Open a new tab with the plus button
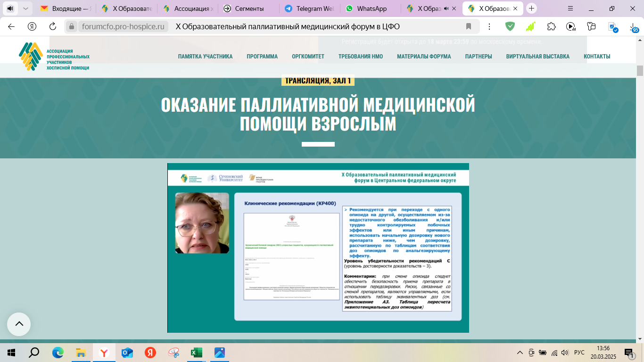This screenshot has height=362, width=644. pos(532,8)
